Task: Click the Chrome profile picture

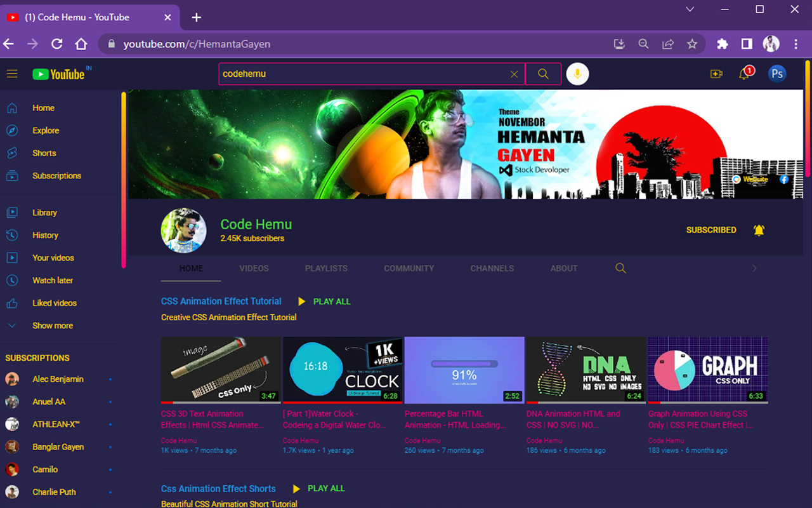Action: click(771, 44)
